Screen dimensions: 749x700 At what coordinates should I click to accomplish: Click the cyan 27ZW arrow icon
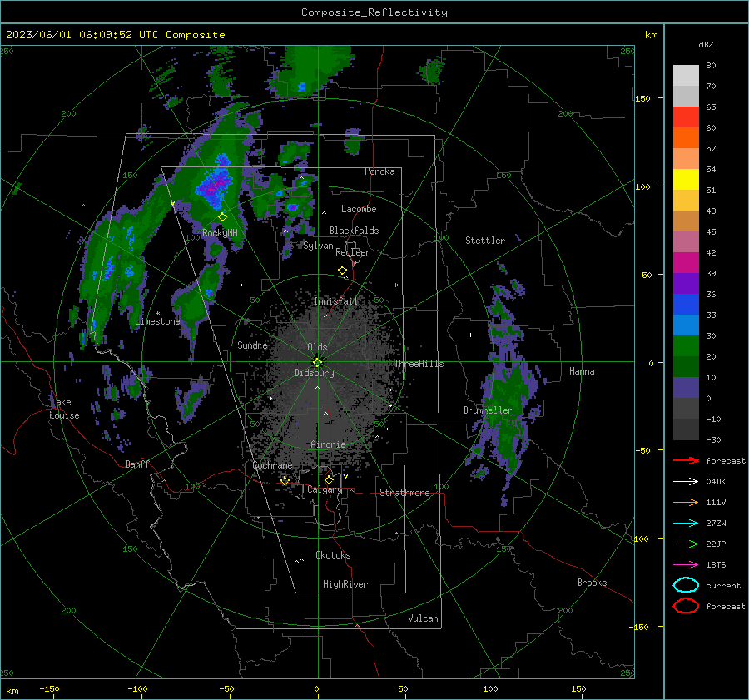point(686,524)
